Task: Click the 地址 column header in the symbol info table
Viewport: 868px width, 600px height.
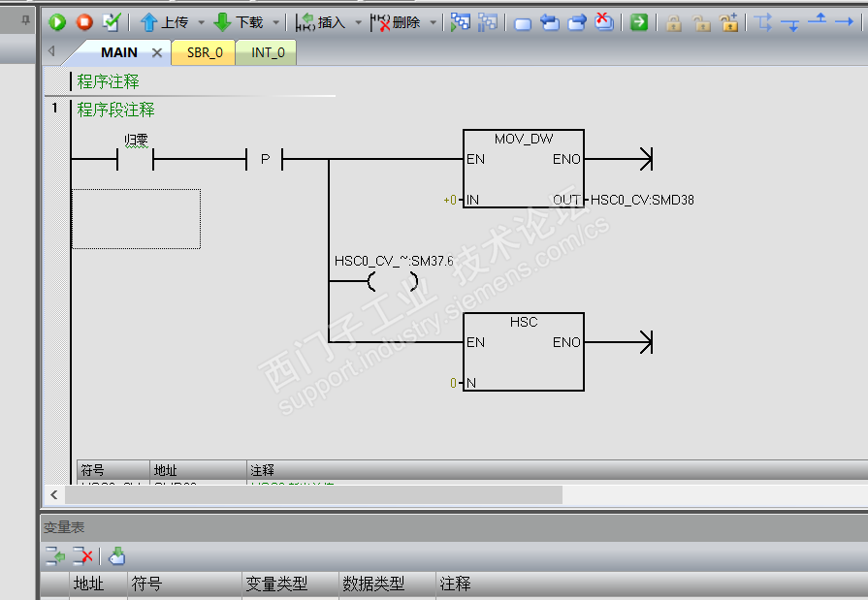Action: [198, 470]
